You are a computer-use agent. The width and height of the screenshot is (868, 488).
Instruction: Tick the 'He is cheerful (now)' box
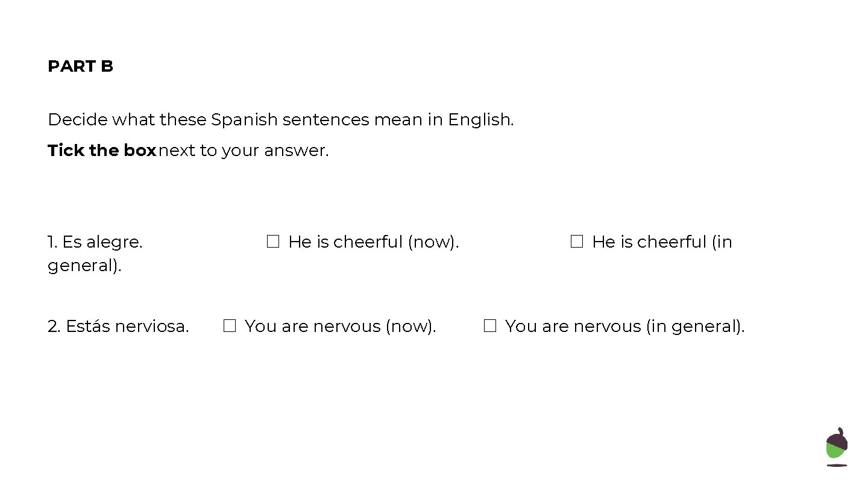click(273, 242)
